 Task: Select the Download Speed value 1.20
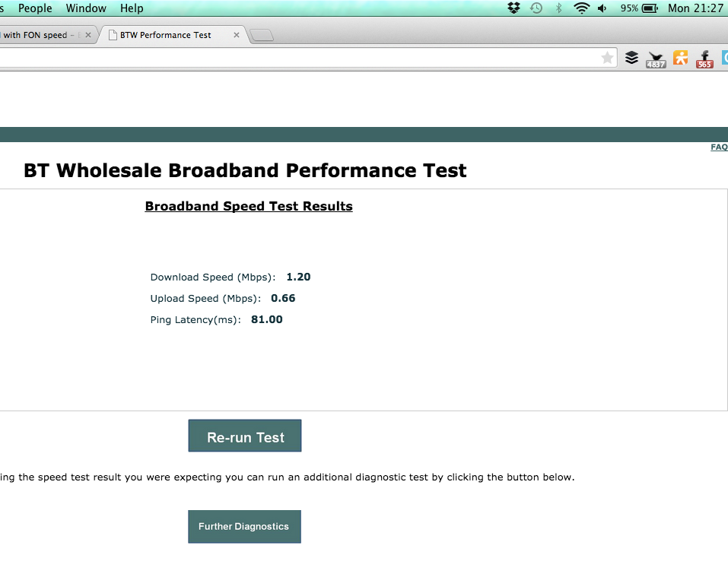[x=298, y=277]
